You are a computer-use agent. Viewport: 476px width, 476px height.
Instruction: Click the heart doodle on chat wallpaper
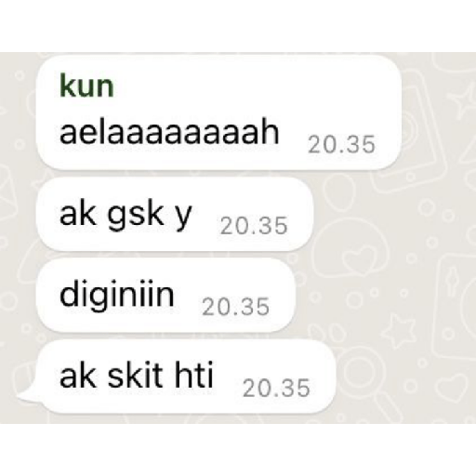361,257
